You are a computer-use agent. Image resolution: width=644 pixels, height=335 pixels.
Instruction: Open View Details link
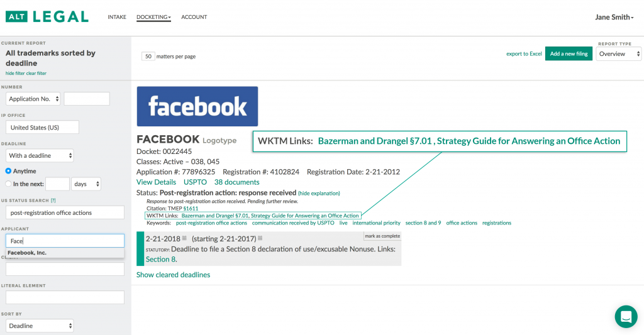pyautogui.click(x=156, y=182)
